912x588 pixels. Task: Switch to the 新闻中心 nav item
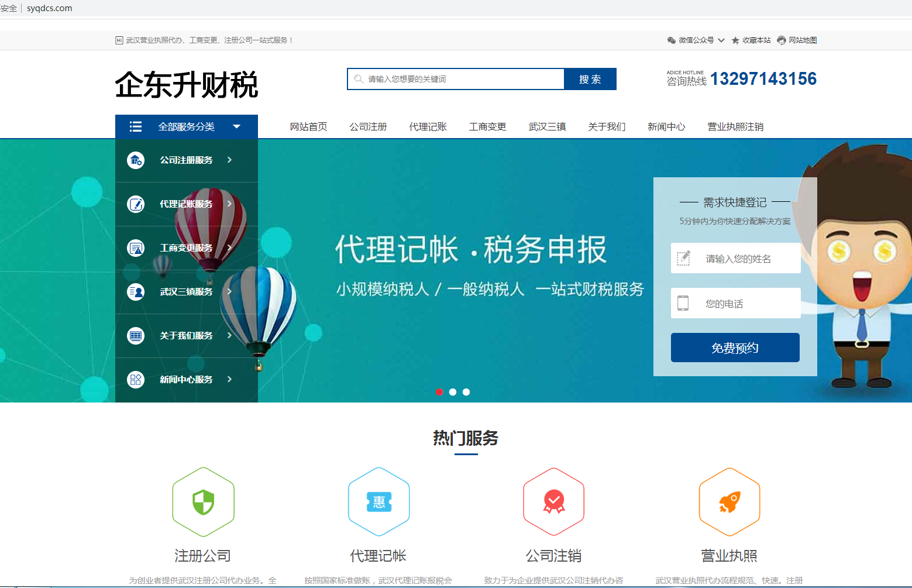pyautogui.click(x=666, y=126)
